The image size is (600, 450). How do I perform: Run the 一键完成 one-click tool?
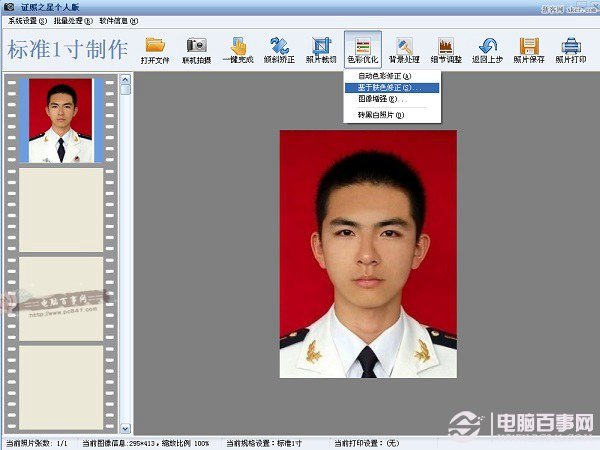238,50
